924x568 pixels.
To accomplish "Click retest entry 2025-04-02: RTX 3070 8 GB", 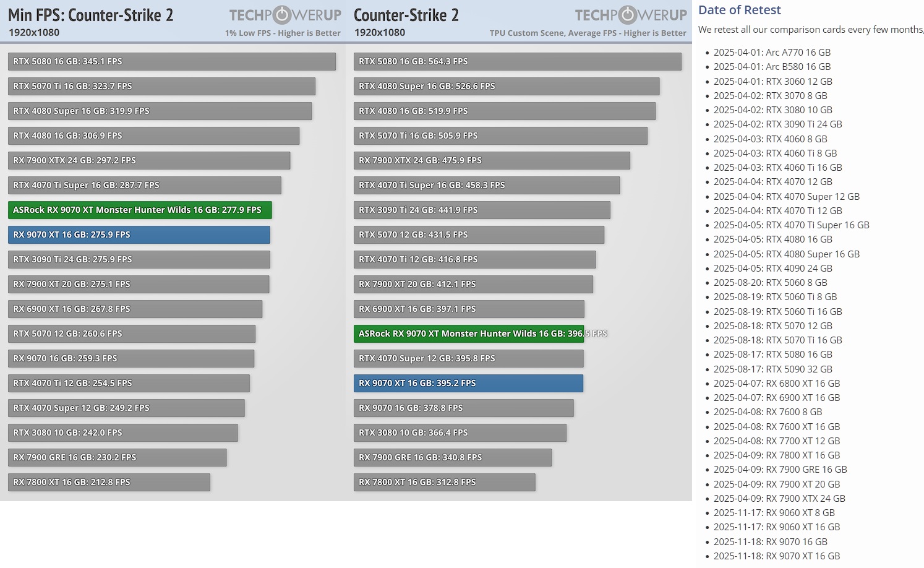I will pos(771,95).
